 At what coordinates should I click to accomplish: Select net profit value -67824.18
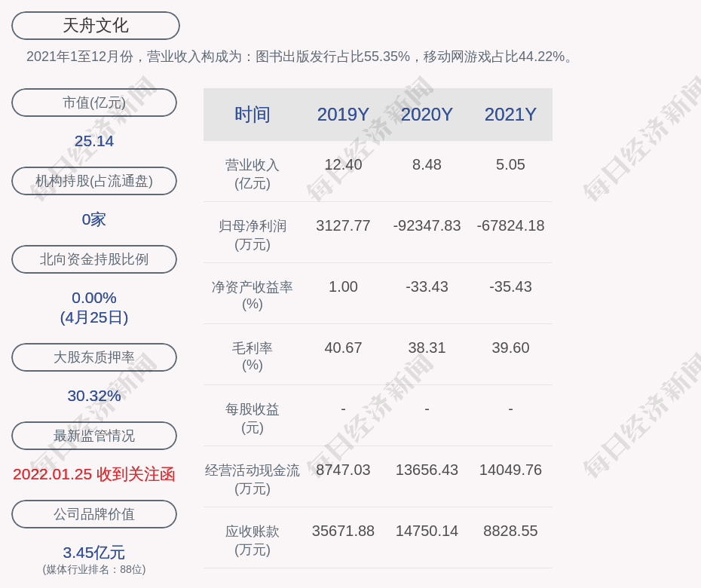click(510, 225)
